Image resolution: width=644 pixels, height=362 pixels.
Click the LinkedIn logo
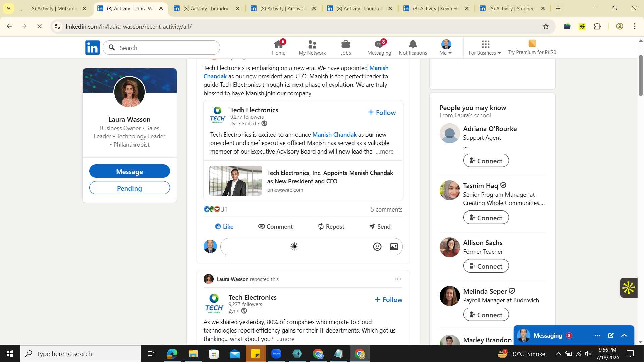click(92, 48)
